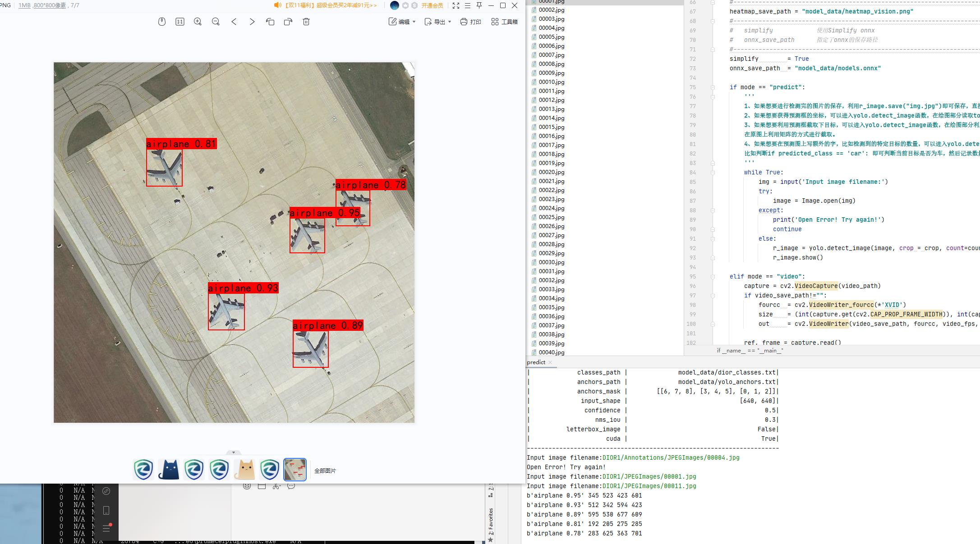Go to the previous image arrow
The image size is (980, 544).
point(234,22)
